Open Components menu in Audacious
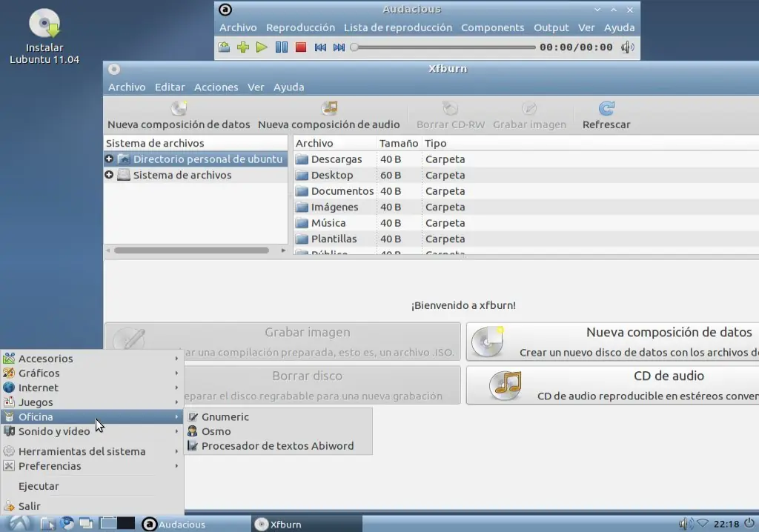This screenshot has height=532, width=759. [492, 27]
